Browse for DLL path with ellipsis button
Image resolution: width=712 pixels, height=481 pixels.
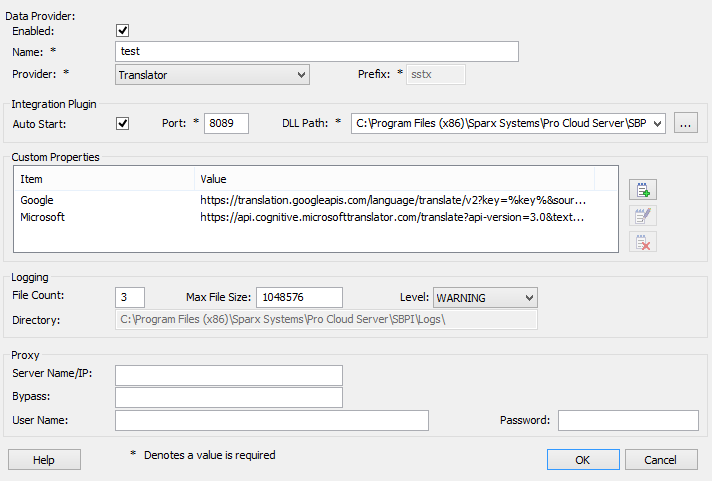coord(685,124)
